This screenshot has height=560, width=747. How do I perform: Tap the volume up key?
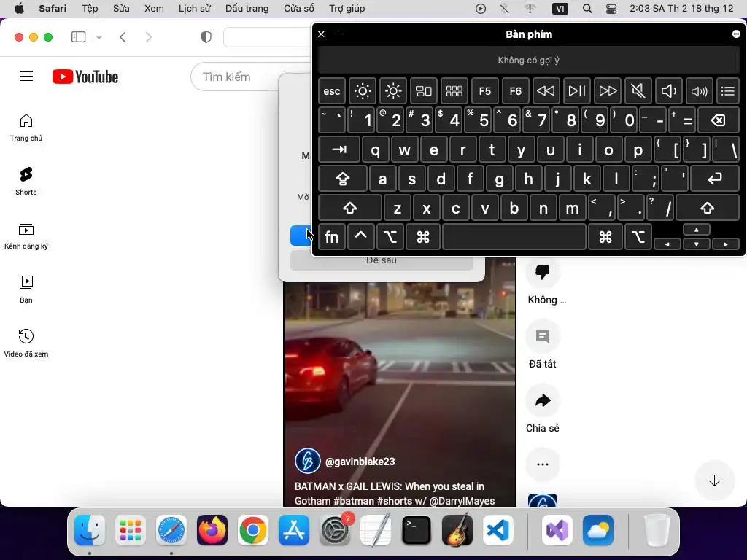tap(700, 91)
